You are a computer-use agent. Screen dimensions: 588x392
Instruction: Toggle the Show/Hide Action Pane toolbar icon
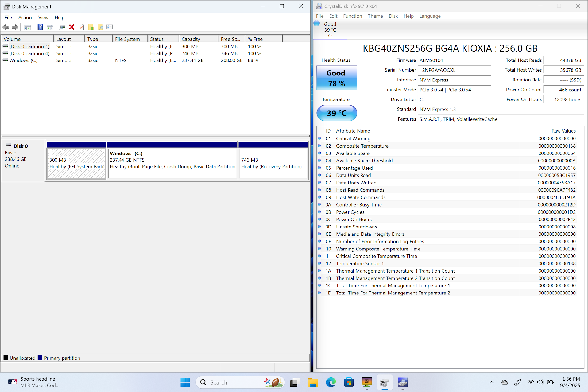point(50,27)
